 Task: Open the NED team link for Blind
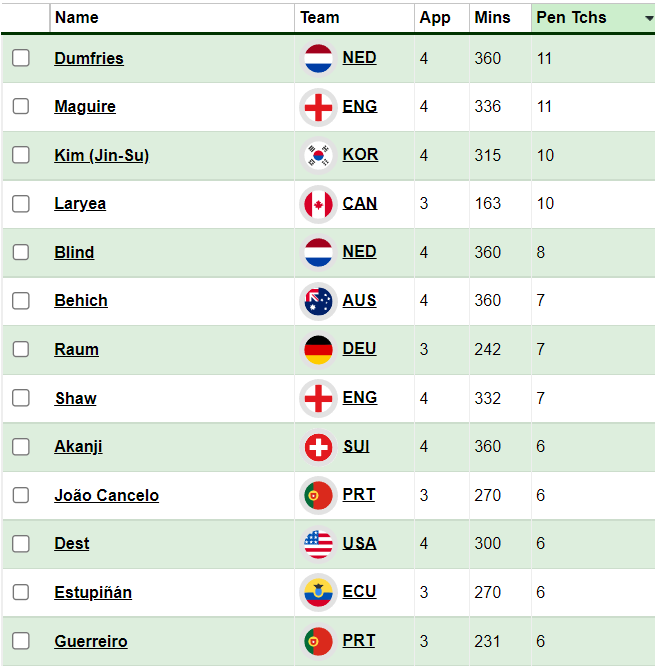point(359,252)
